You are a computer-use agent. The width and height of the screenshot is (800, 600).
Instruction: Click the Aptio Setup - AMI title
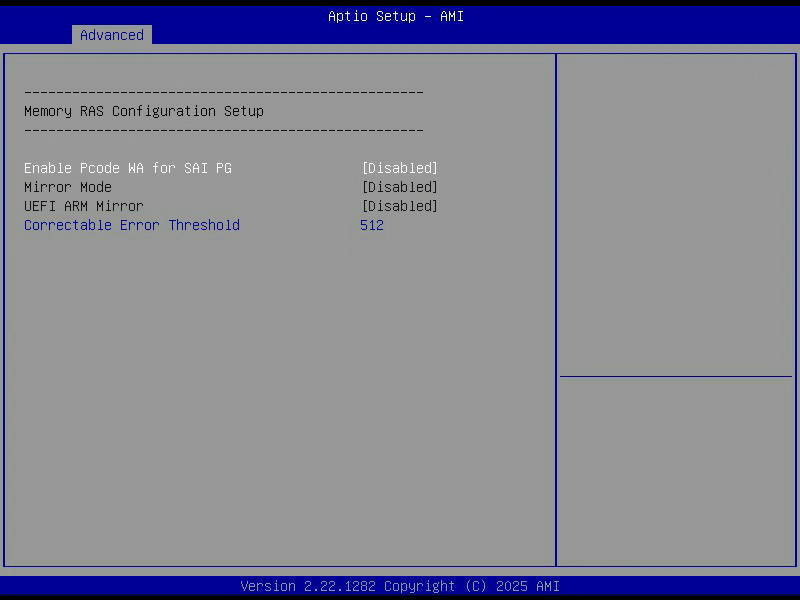click(x=396, y=16)
